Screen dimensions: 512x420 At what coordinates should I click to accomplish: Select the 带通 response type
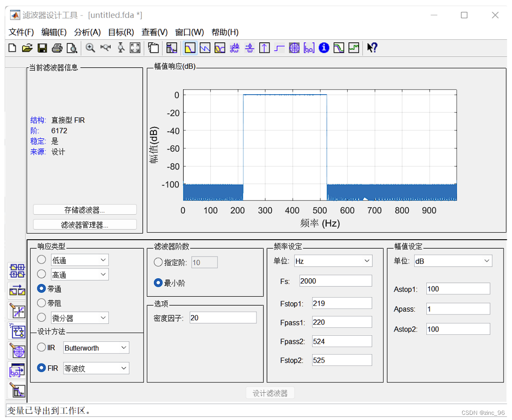coord(41,289)
